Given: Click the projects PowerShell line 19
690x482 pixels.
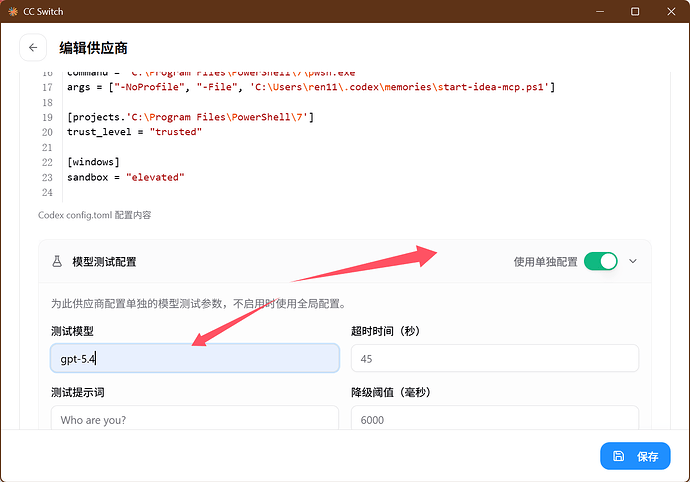Looking at the screenshot, I should point(190,117).
